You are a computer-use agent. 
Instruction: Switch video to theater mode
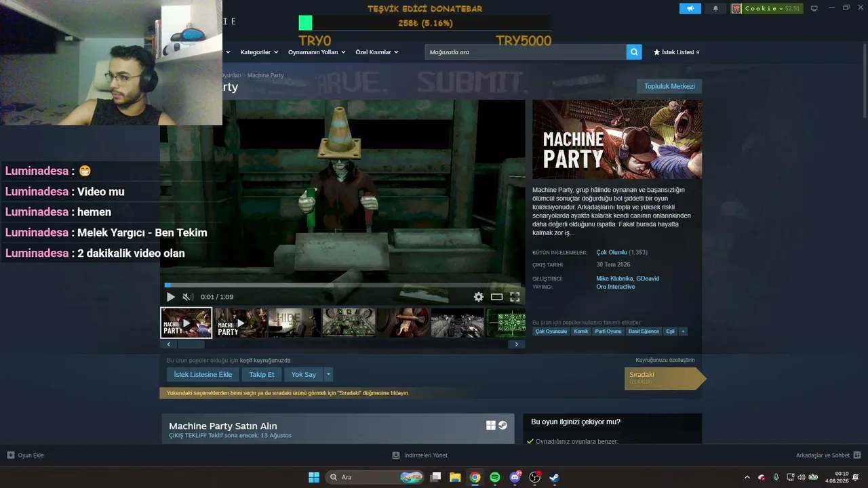point(497,297)
